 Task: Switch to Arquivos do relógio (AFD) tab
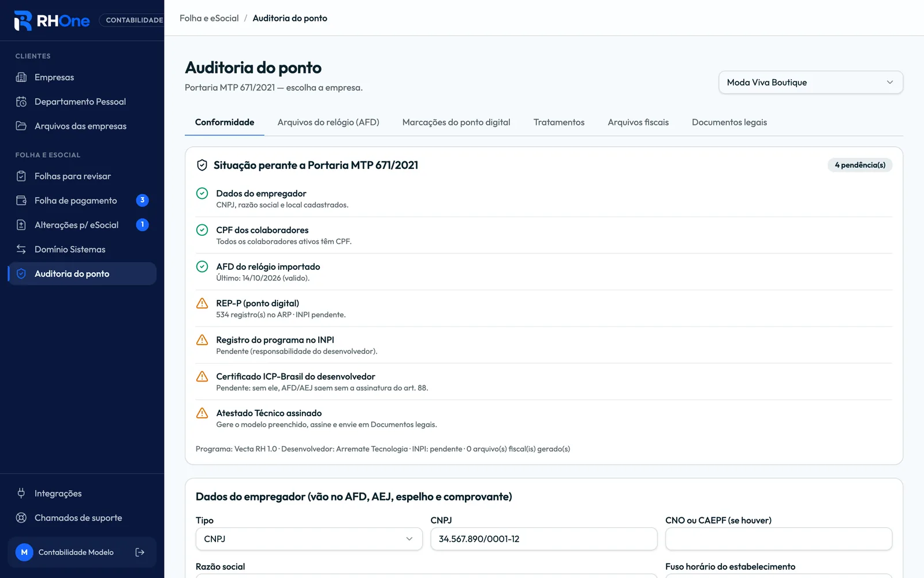pos(328,123)
